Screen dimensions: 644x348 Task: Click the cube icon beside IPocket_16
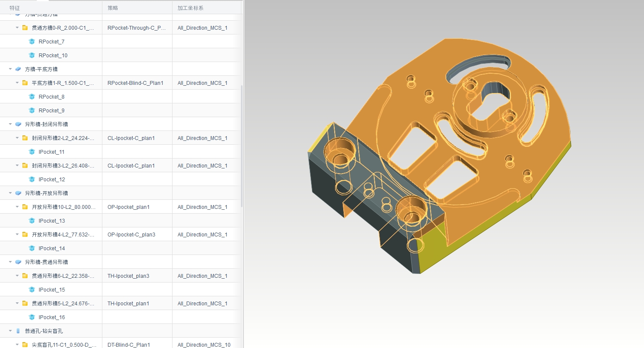(x=31, y=317)
